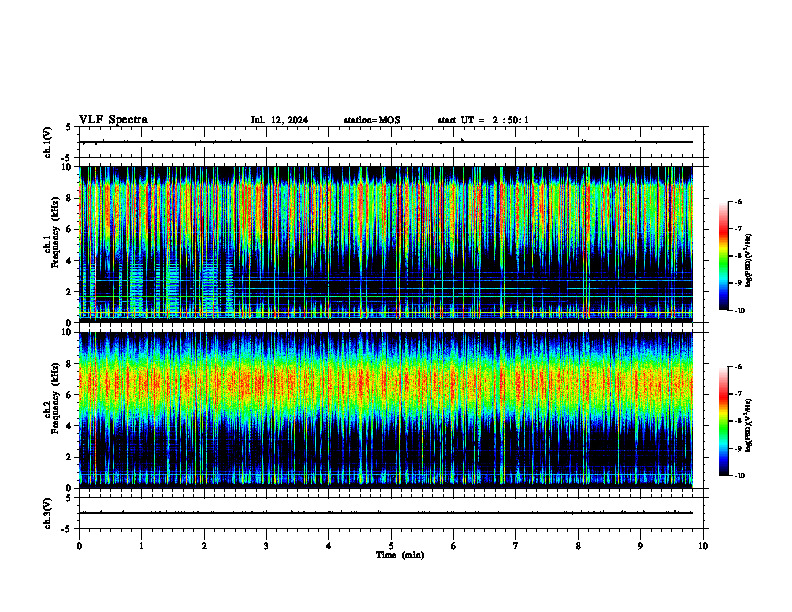Click the "5" tick on Time axis
792x612 pixels.
391,546
